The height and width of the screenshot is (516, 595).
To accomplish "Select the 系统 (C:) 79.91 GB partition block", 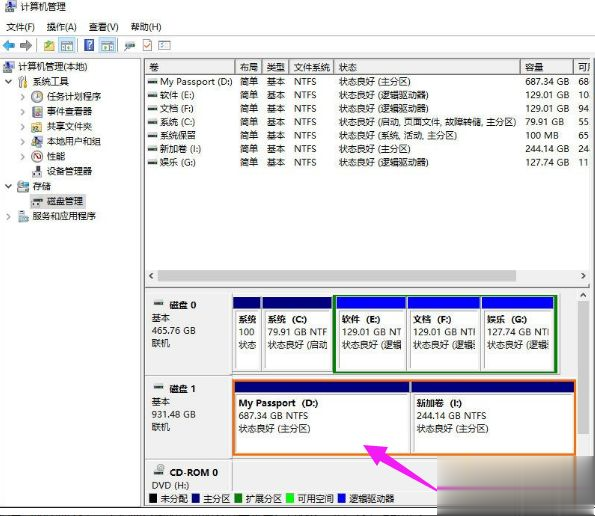I will (x=297, y=334).
